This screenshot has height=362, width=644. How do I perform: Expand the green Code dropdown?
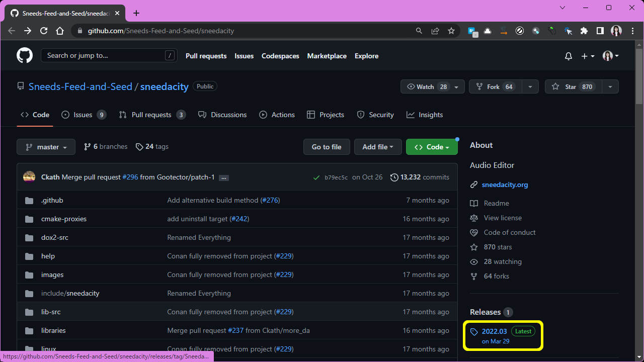click(431, 147)
